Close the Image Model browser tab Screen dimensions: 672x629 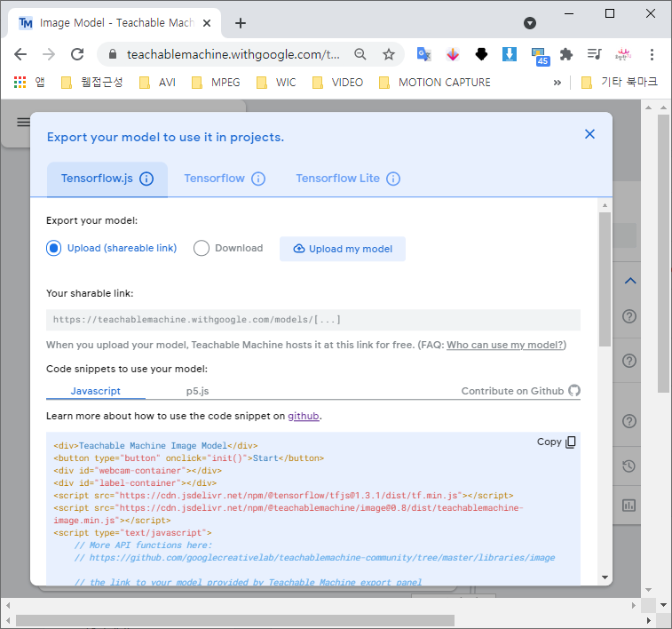207,23
